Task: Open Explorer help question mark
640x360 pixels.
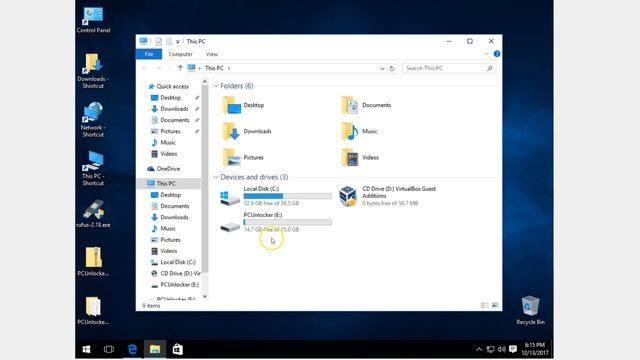Action: point(497,54)
